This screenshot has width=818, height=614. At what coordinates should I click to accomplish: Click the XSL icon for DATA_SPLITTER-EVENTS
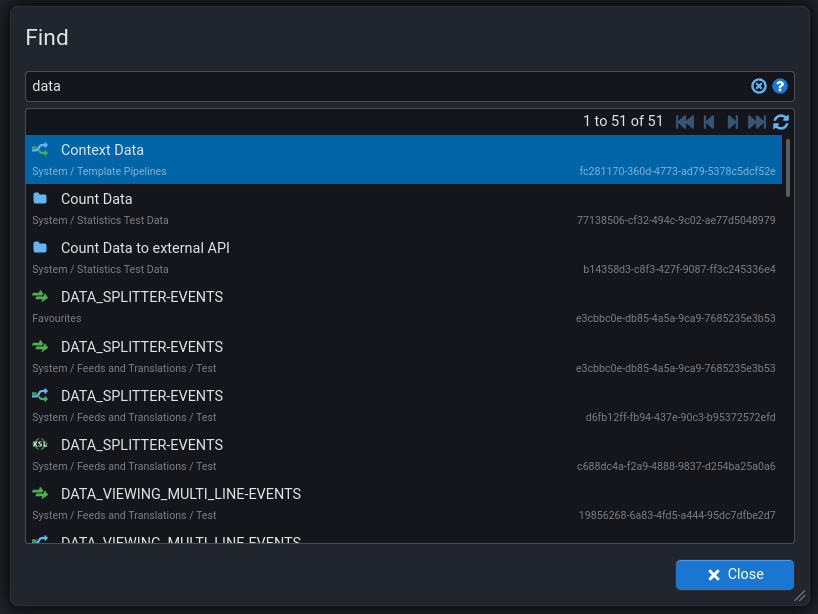(x=40, y=445)
